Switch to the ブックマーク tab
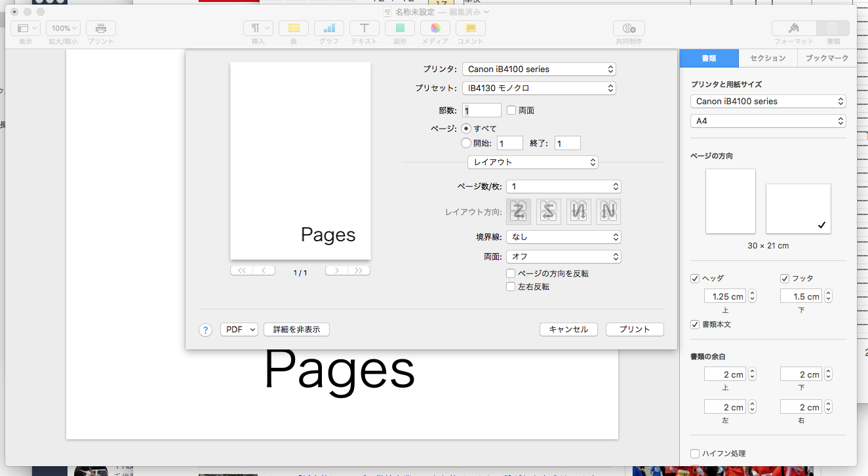This screenshot has width=868, height=476. 826,58
